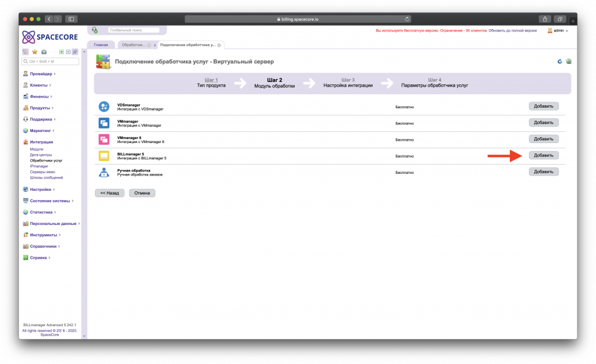Image resolution: width=596 pixels, height=364 pixels.
Task: Go back with the << Назад button
Action: [x=109, y=193]
